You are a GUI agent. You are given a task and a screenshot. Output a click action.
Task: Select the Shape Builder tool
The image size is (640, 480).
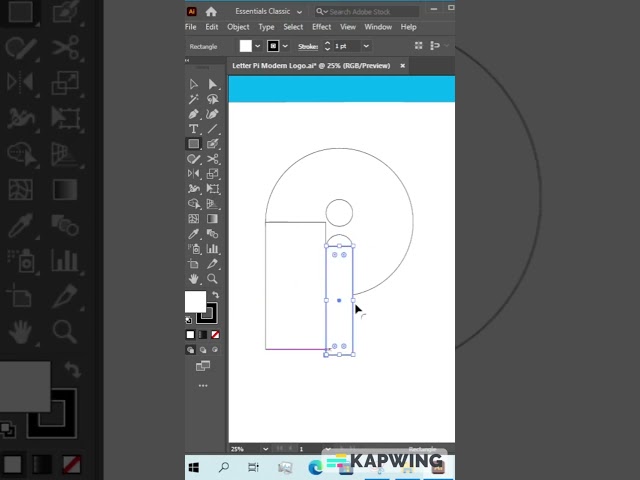point(194,203)
